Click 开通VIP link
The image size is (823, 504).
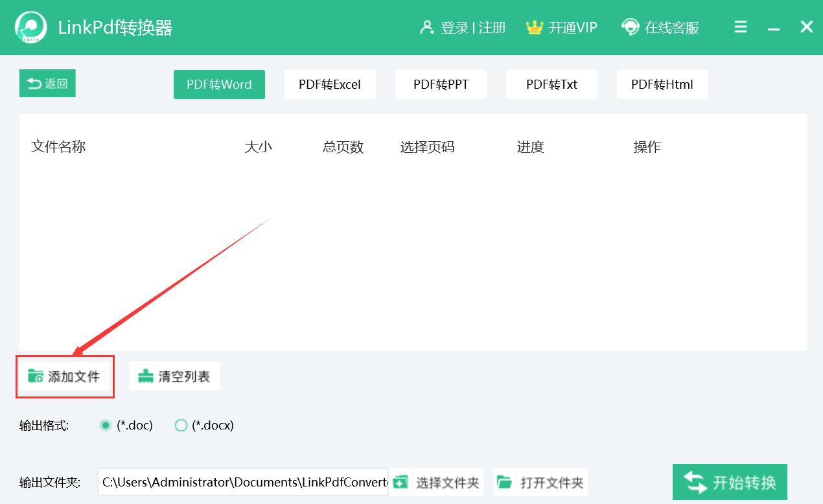pos(573,28)
